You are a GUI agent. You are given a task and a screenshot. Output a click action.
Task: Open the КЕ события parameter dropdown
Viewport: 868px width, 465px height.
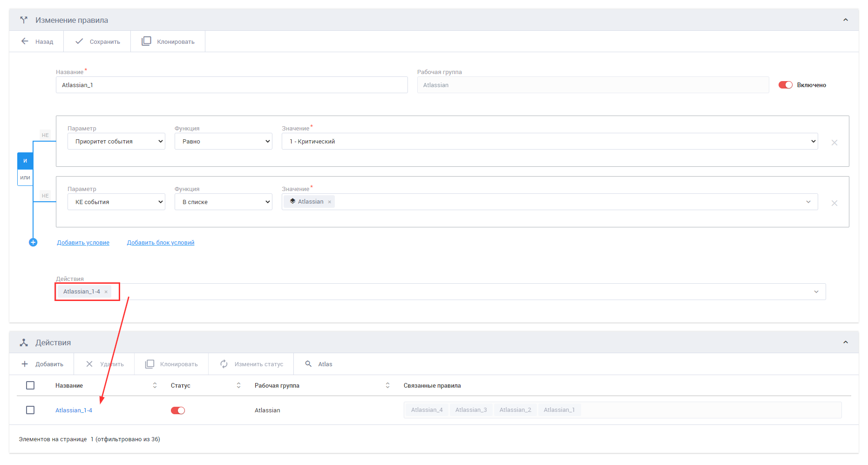click(116, 202)
